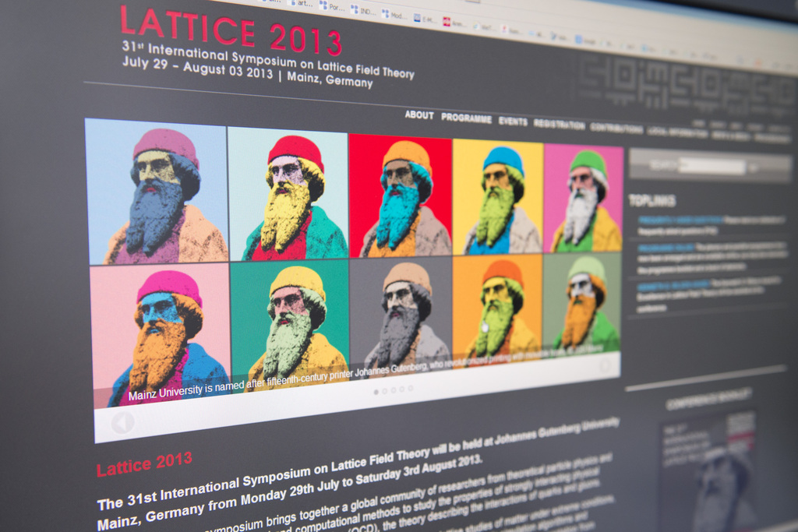Screen dimensions: 798x532
Task: Open the PROGRAMME menu item
Action: tap(466, 118)
